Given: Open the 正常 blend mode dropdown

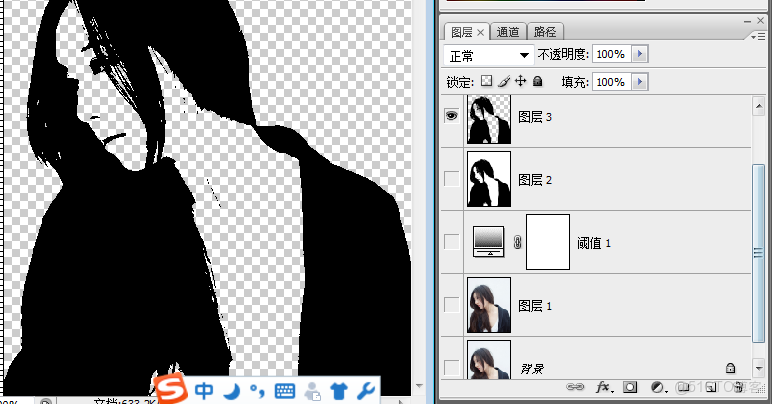Looking at the screenshot, I should tap(488, 55).
